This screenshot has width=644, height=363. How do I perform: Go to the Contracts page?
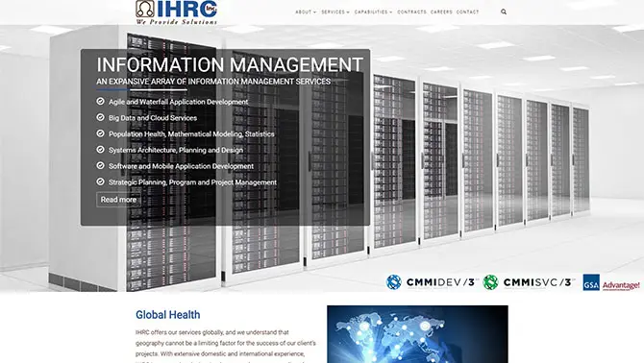pyautogui.click(x=411, y=12)
